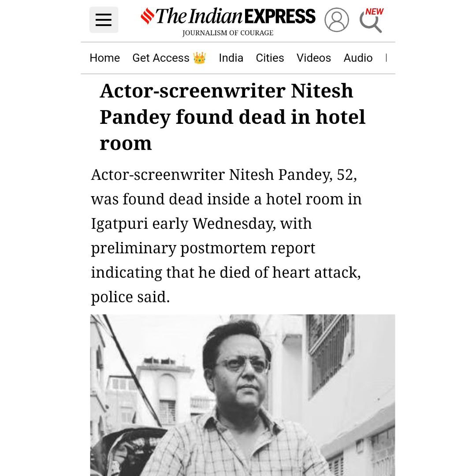The image size is (476, 476).
Task: Open the Nitesh Pandey headline
Action: pos(232,117)
